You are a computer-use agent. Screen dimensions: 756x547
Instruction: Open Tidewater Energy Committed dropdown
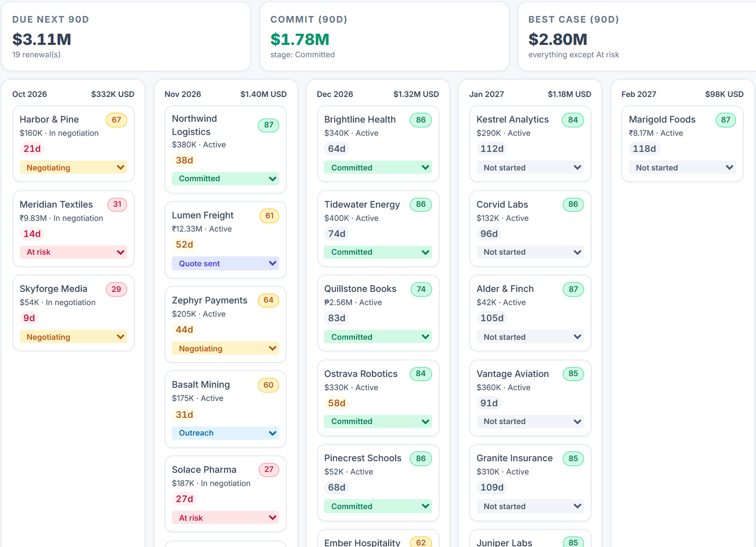pyautogui.click(x=378, y=252)
